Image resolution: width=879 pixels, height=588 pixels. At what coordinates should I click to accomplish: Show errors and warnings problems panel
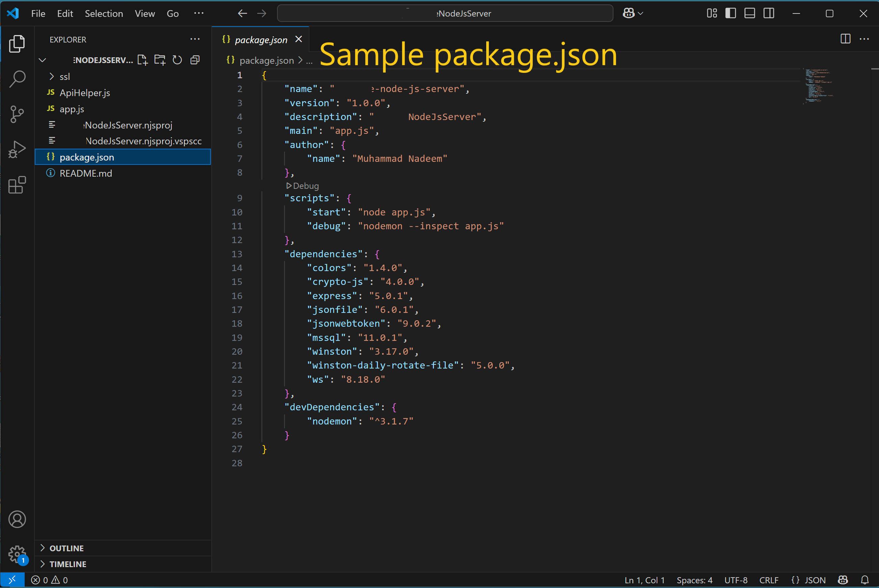(49, 580)
